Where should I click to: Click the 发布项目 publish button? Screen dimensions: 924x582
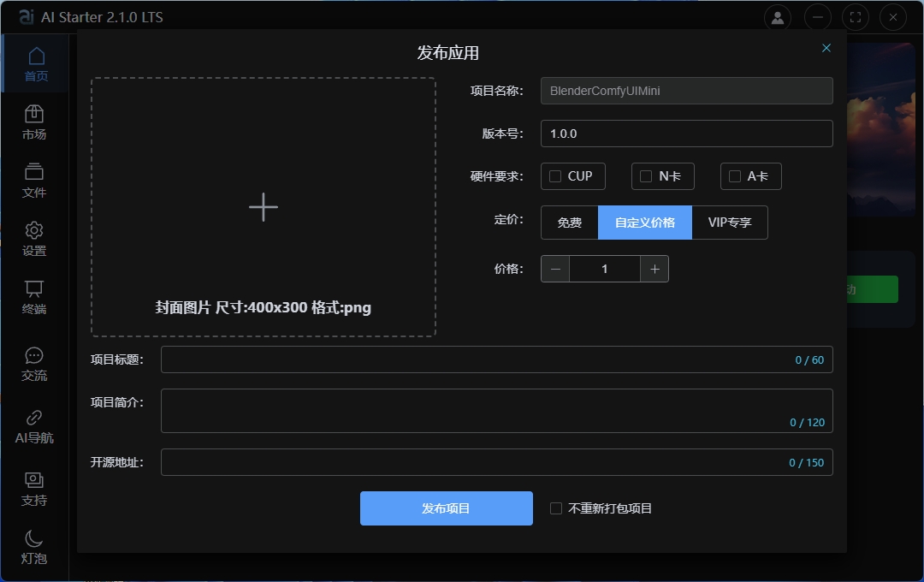[x=446, y=508]
